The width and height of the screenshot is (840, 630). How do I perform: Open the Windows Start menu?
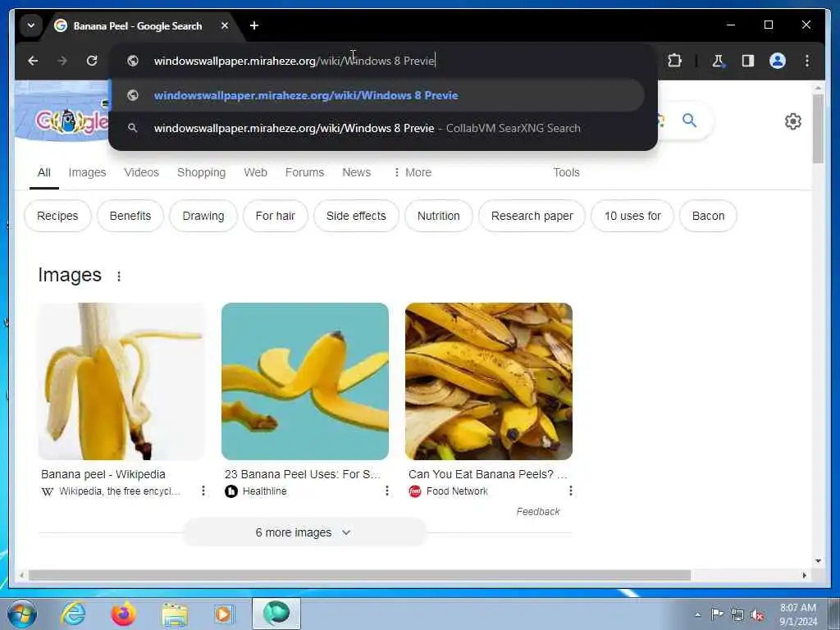[22, 614]
